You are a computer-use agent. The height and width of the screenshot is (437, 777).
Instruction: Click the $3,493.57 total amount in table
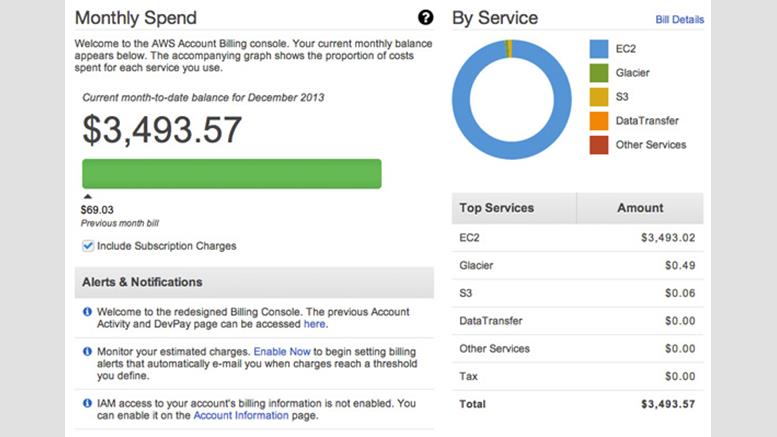[x=667, y=404]
